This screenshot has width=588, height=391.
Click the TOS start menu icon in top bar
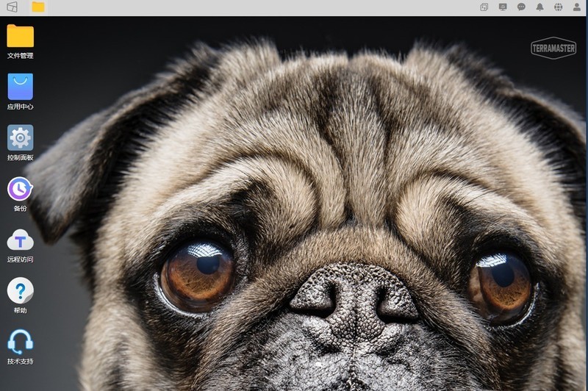tap(12, 7)
